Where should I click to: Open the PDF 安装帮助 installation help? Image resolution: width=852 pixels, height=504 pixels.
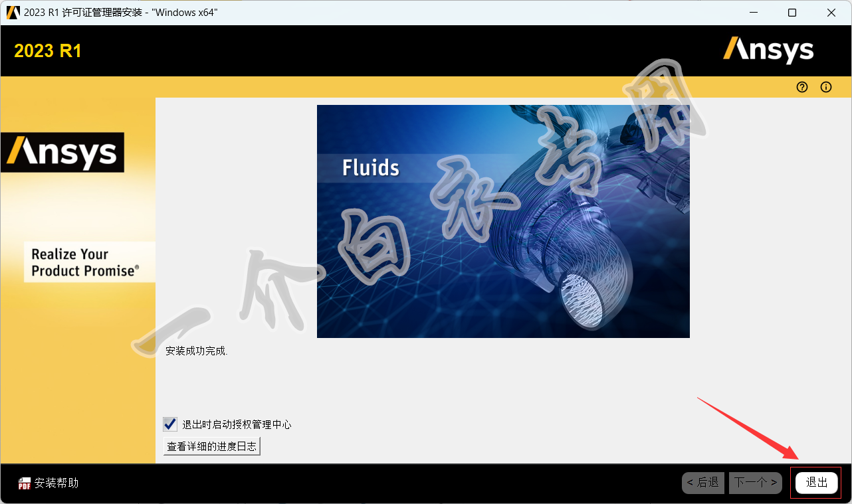click(x=49, y=483)
